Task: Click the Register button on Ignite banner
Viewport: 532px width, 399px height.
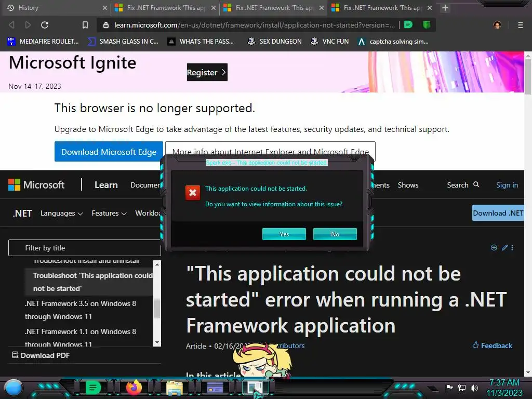Action: [207, 72]
